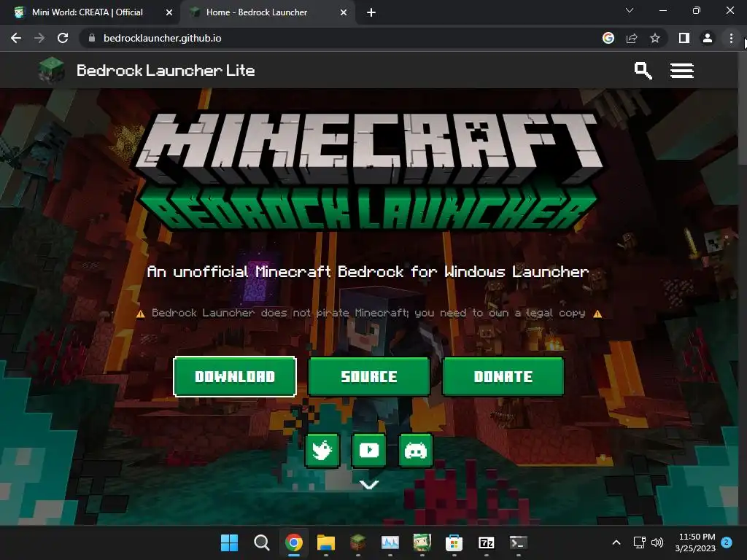Open a new browser tab
747x560 pixels.
coord(371,12)
